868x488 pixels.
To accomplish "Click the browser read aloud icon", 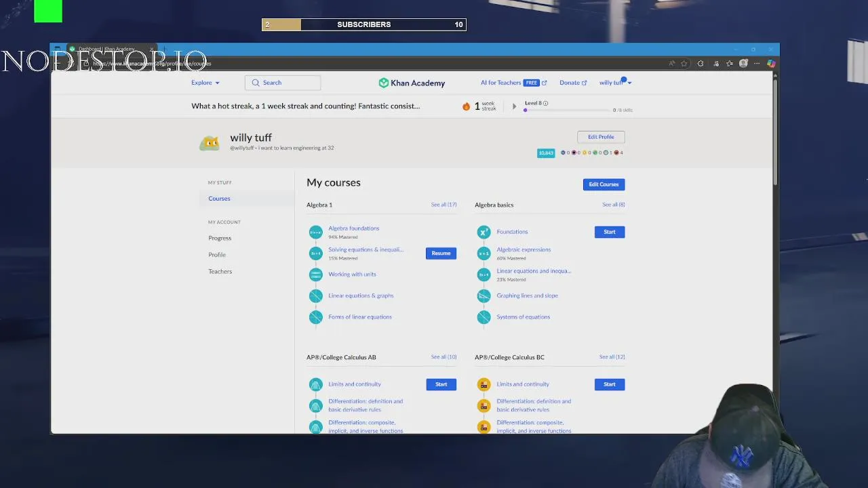I will [x=672, y=64].
